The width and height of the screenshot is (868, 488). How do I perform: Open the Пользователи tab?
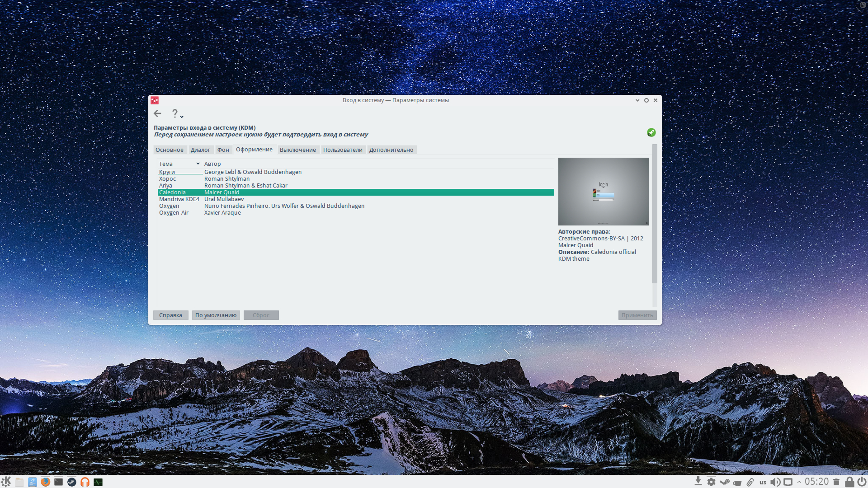tap(342, 150)
